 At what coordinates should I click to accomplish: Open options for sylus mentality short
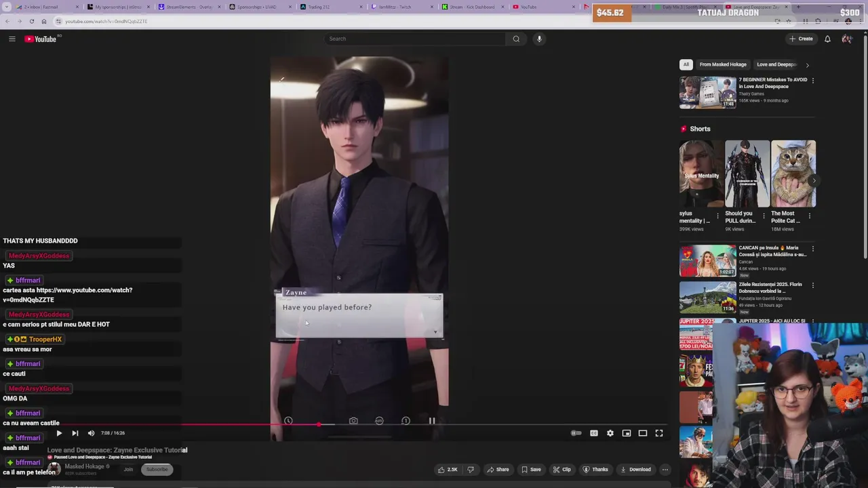717,216
